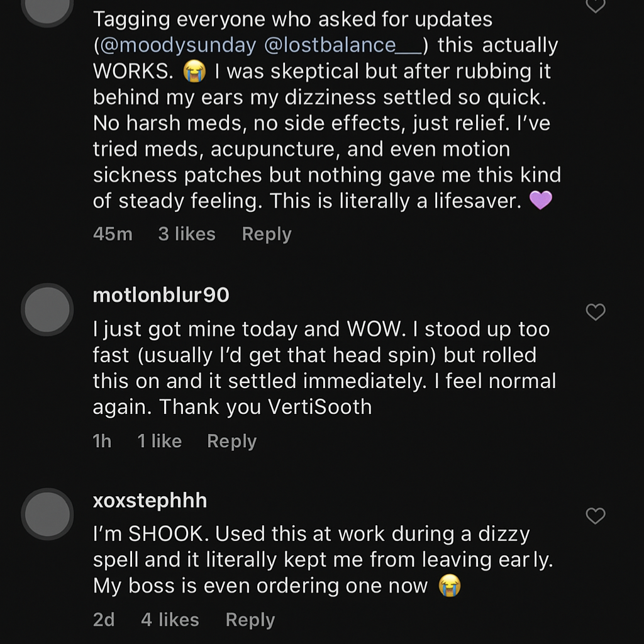This screenshot has width=644, height=644.
Task: View the 4 likes on xoxstephhh's comment
Action: coord(170,620)
